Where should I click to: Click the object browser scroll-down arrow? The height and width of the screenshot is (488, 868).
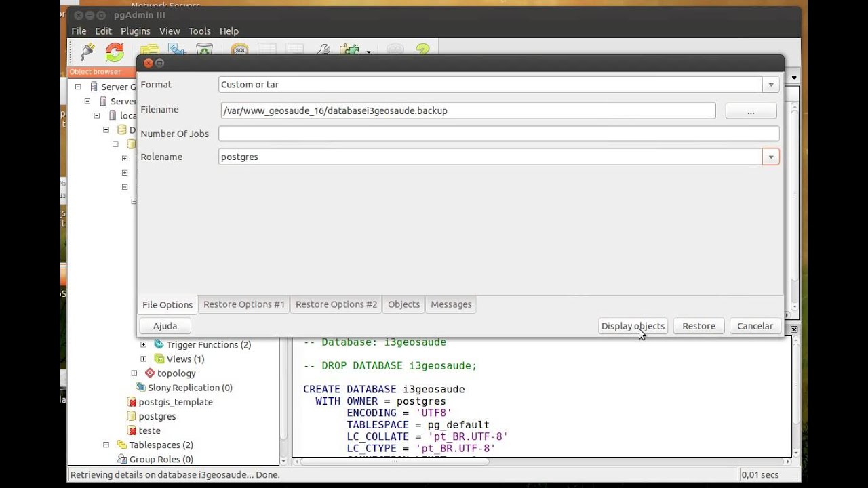[284, 462]
